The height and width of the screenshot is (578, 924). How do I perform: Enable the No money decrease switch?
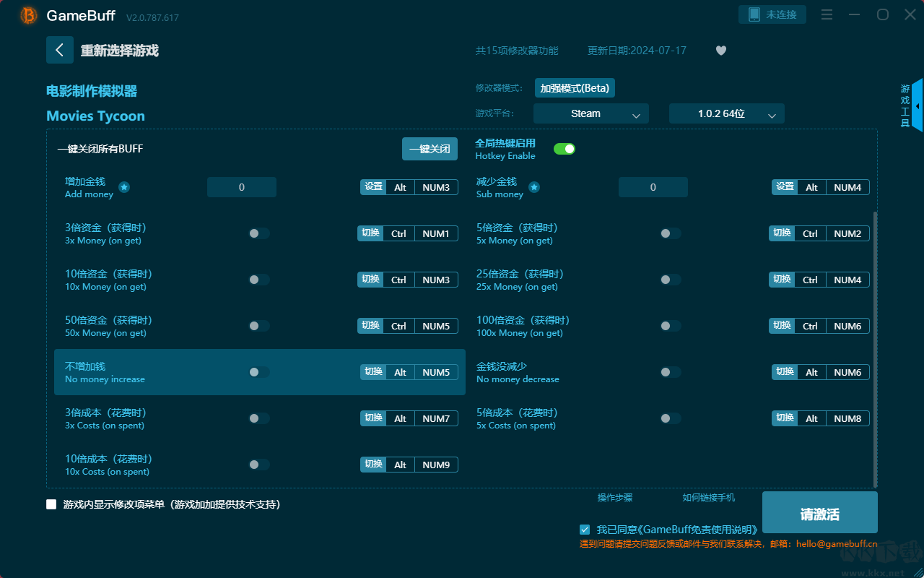coord(670,372)
